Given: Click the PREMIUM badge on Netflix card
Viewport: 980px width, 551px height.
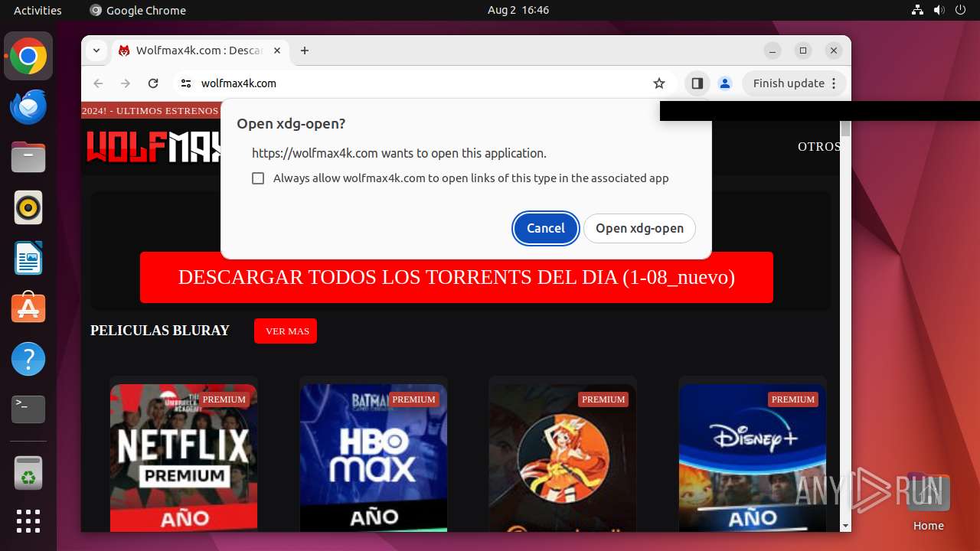Looking at the screenshot, I should pos(224,399).
